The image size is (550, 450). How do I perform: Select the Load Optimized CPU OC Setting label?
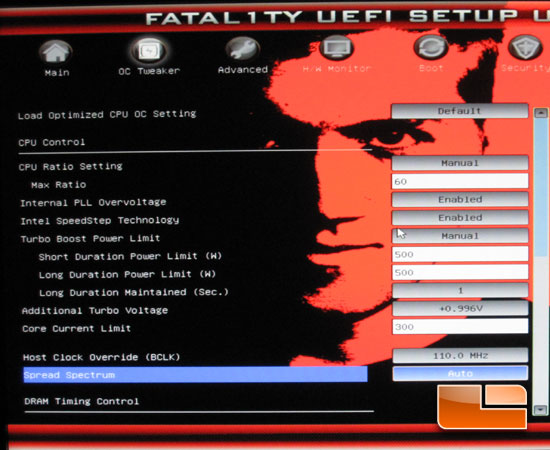(x=107, y=115)
